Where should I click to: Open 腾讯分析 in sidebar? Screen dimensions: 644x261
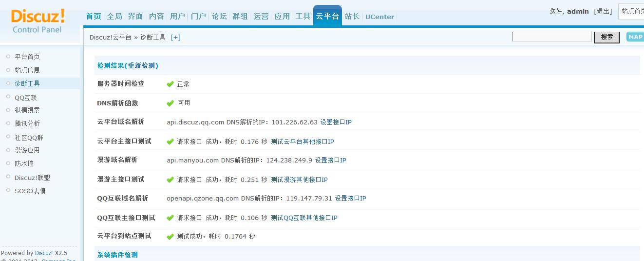[x=27, y=123]
